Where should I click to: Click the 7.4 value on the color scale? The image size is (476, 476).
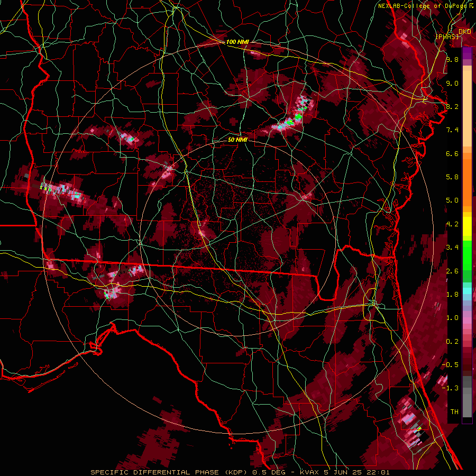tap(452, 130)
